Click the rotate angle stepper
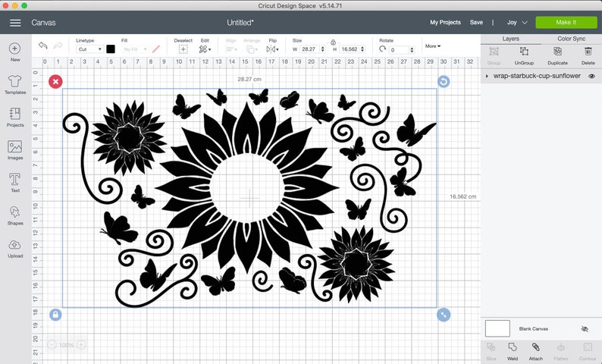This screenshot has width=602, height=364. pyautogui.click(x=412, y=50)
